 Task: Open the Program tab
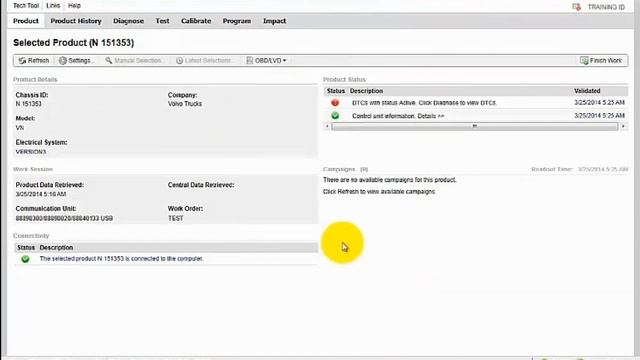coord(237,21)
